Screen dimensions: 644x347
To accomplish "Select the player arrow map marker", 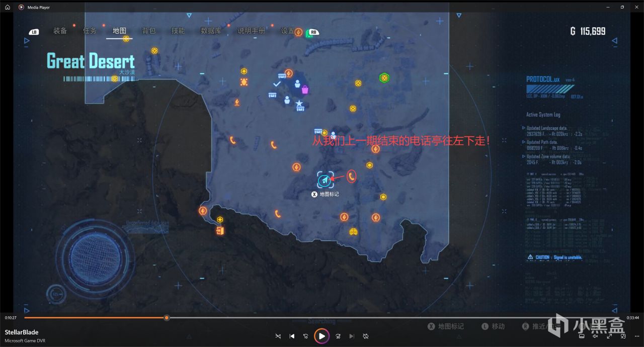I will click(x=325, y=180).
